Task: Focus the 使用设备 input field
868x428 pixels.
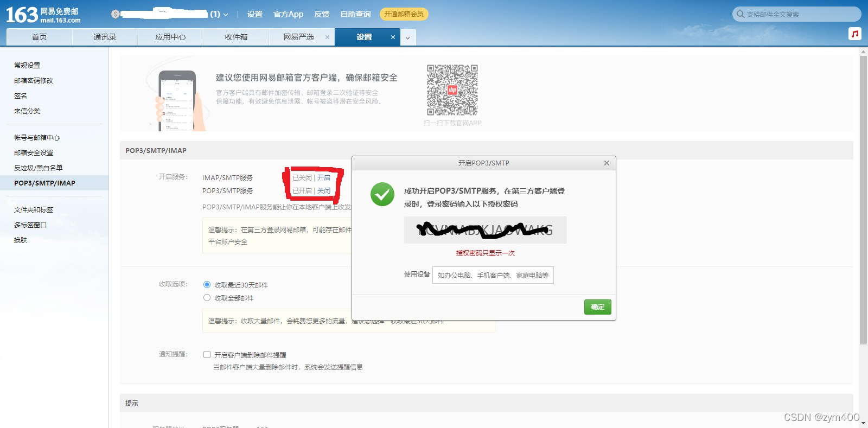Action: tap(493, 275)
